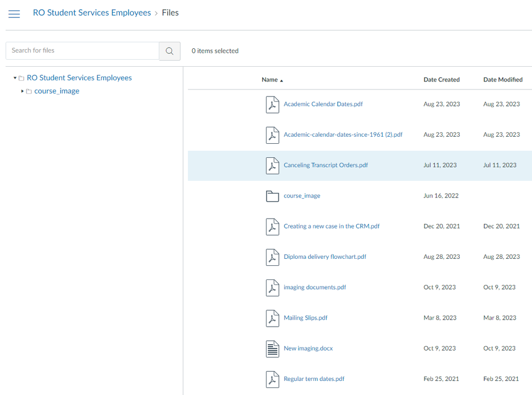Screen dimensions: 532x395
Task: Open the hamburger navigation menu
Action: [x=14, y=14]
